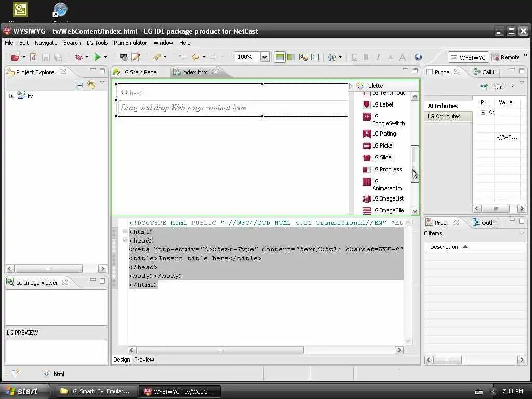Select LG ImageList palette item

coord(383,198)
